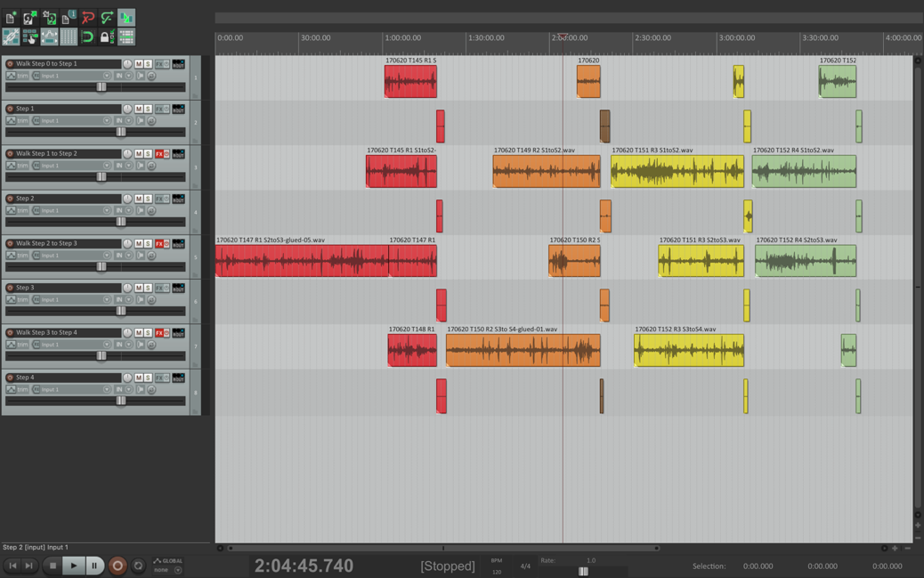This screenshot has width=924, height=578.
Task: Click the Undo icon in toolbar
Action: click(x=87, y=18)
